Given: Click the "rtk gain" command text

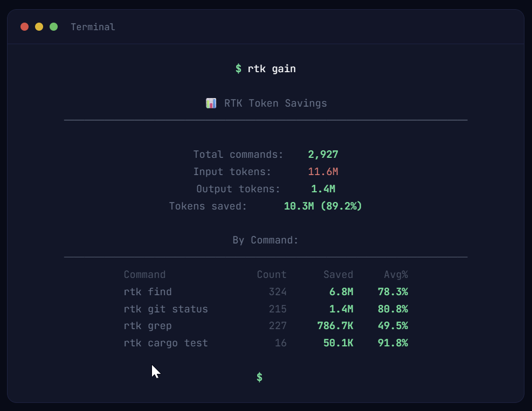Looking at the screenshot, I should pos(271,68).
